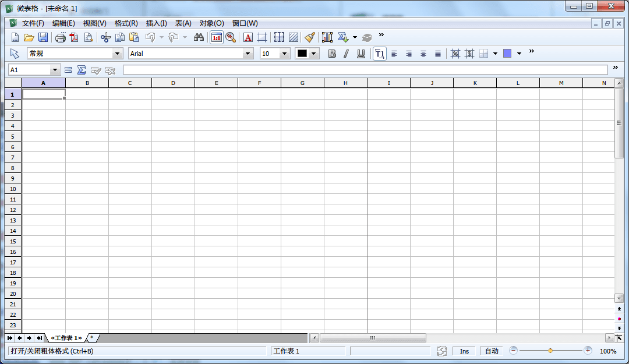This screenshot has width=629, height=364.
Task: Center cell text horizontally
Action: [423, 54]
